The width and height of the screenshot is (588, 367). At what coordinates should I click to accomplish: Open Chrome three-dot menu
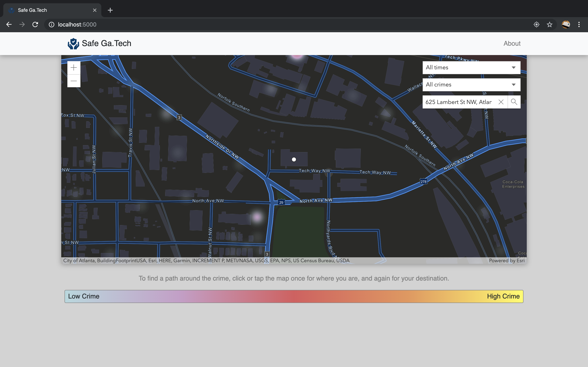[579, 24]
